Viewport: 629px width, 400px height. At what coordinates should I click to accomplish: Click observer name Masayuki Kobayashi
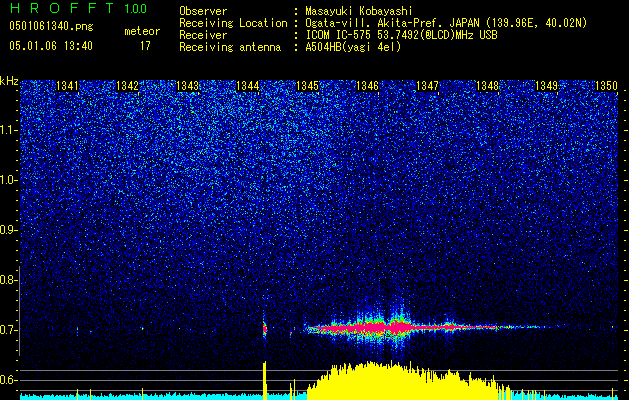[x=359, y=11]
